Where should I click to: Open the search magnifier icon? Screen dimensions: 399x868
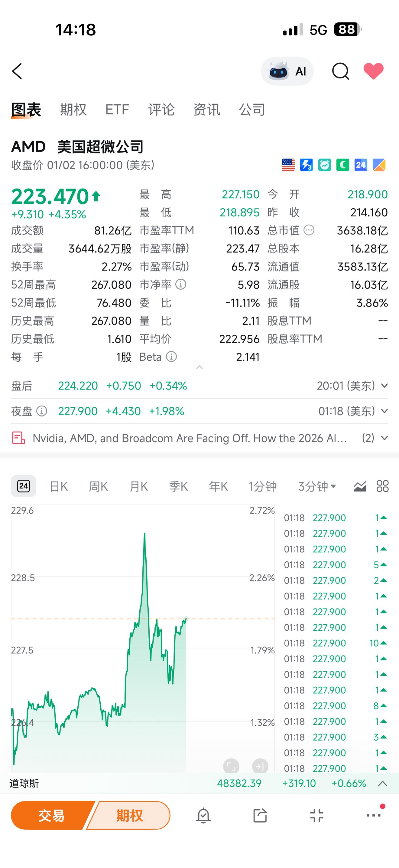pyautogui.click(x=340, y=71)
